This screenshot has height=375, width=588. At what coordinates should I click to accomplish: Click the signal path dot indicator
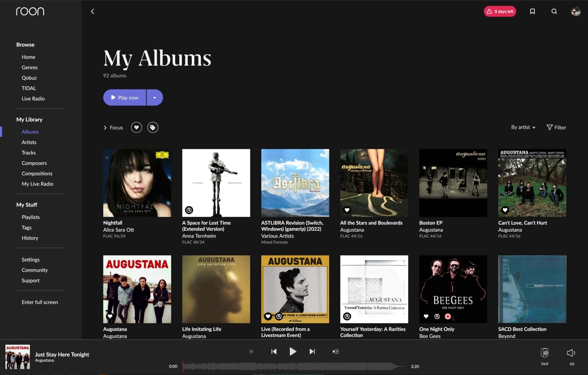click(x=251, y=351)
